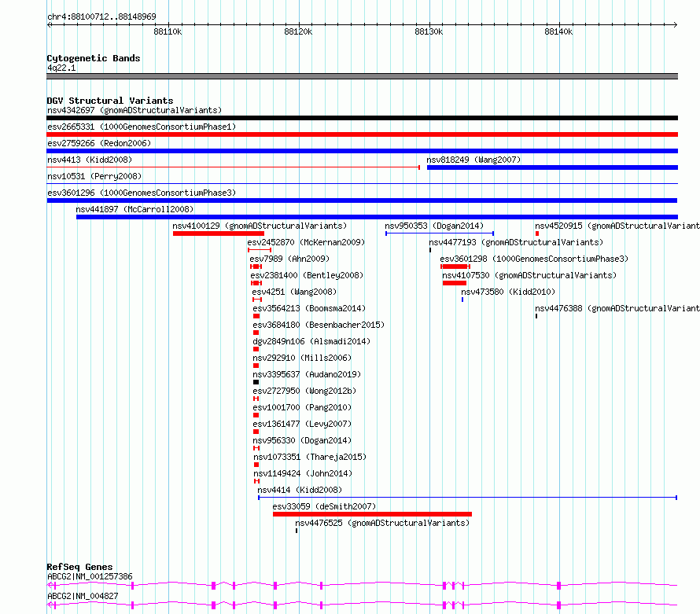The image size is (700, 614).
Task: Click the chr4:88100712..88148969 coordinate label
Action: [x=101, y=17]
